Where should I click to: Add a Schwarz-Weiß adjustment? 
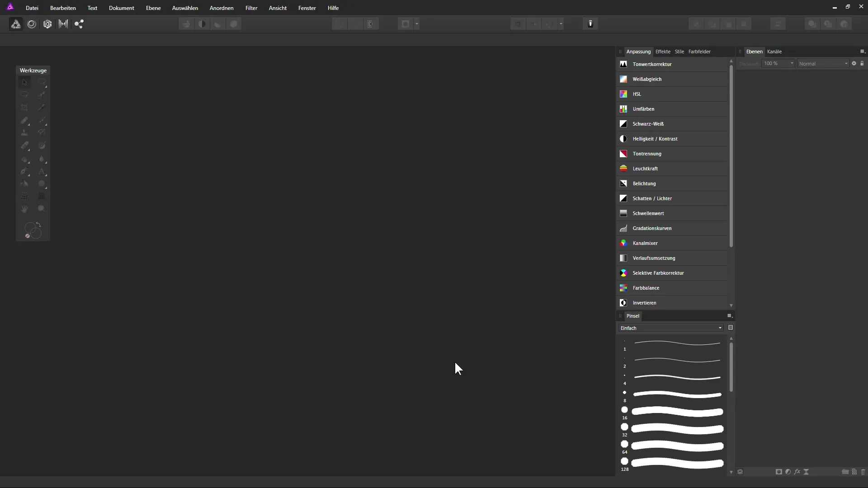(672, 124)
